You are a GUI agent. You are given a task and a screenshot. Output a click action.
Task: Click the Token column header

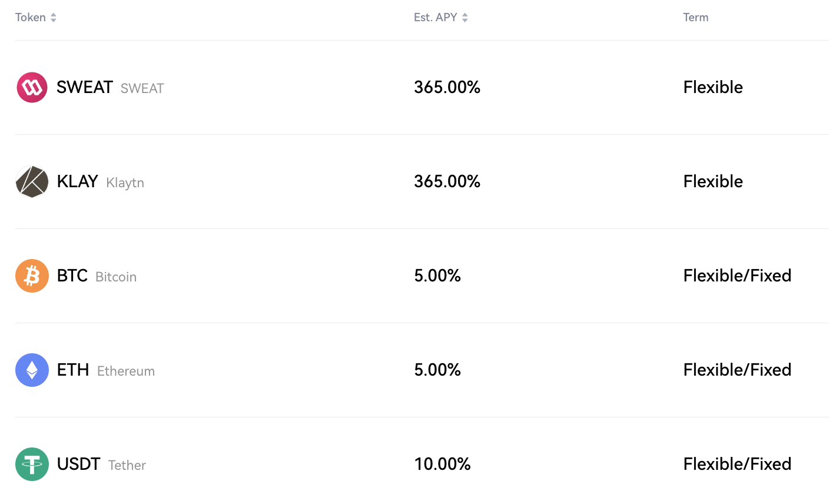[x=31, y=18]
